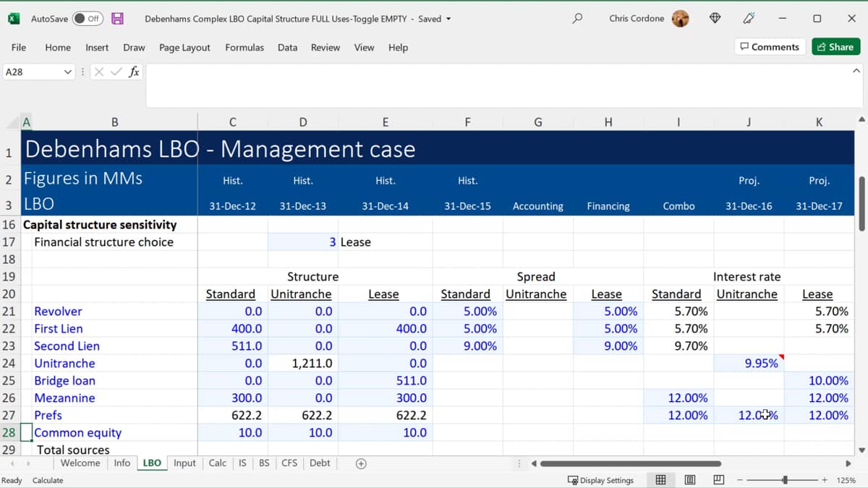This screenshot has width=868, height=488.
Task: Switch to the Debt sheet tab
Action: point(320,463)
